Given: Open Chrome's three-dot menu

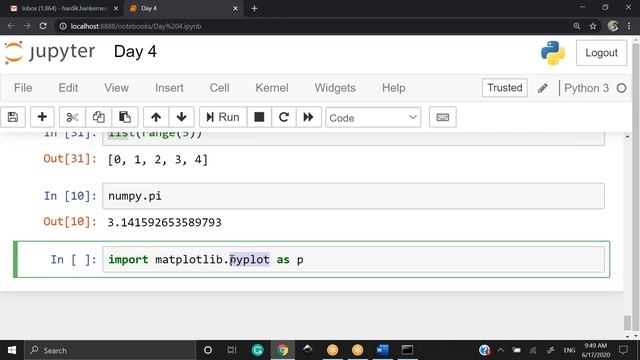Looking at the screenshot, I should coord(629,26).
